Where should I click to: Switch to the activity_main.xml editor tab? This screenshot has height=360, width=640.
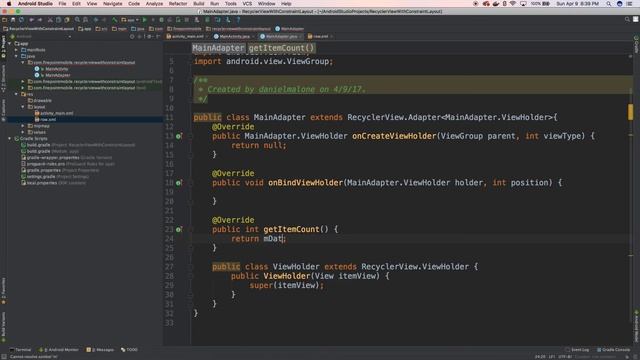pos(187,37)
